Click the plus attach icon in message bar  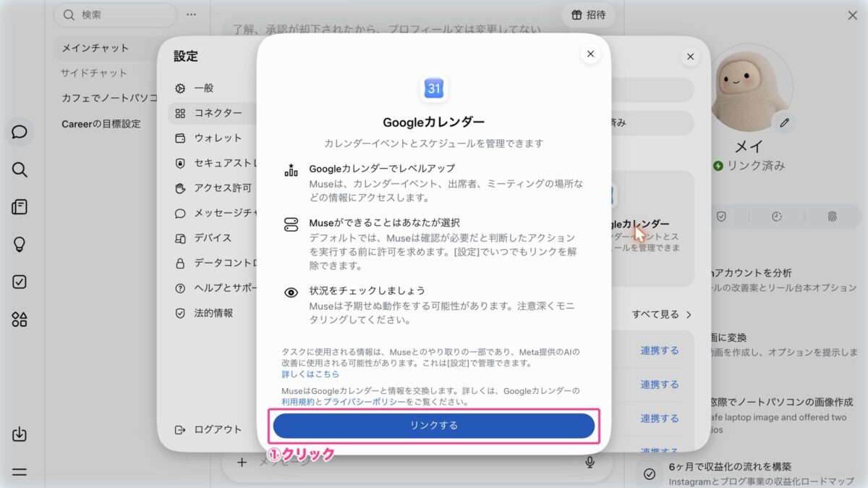pyautogui.click(x=242, y=463)
